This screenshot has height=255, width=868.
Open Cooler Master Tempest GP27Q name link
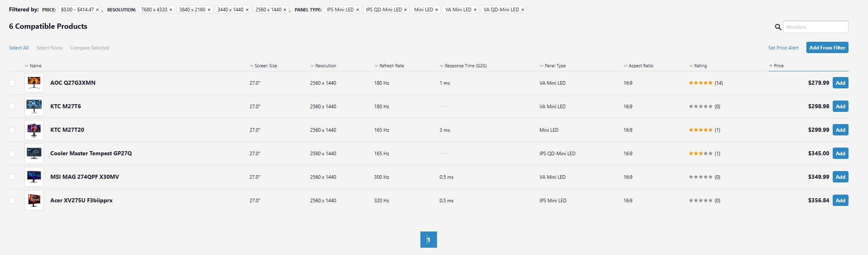[91, 153]
